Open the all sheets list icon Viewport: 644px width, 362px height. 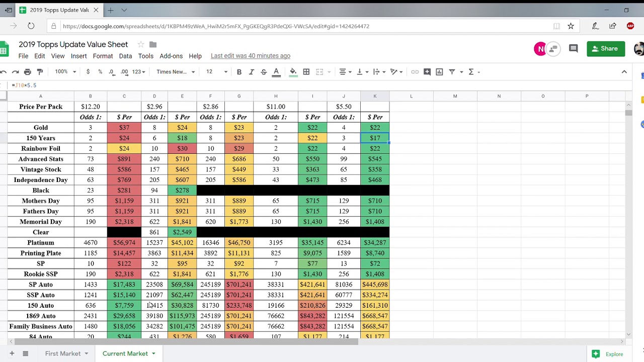[25, 353]
